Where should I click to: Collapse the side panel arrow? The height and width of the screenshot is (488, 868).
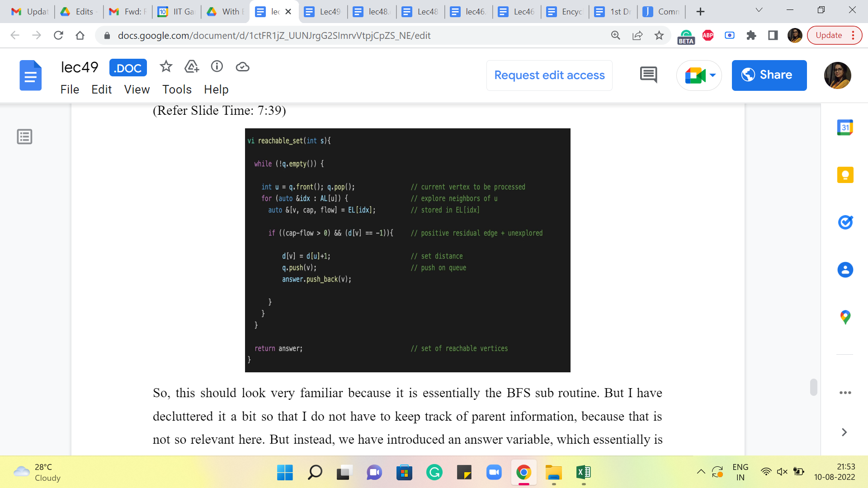(x=844, y=432)
